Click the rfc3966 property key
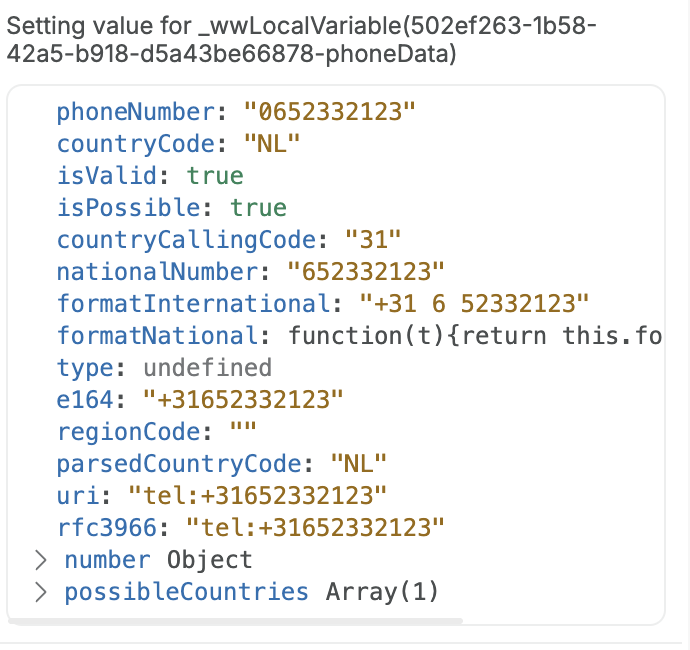The height and width of the screenshot is (650, 690). (x=107, y=528)
